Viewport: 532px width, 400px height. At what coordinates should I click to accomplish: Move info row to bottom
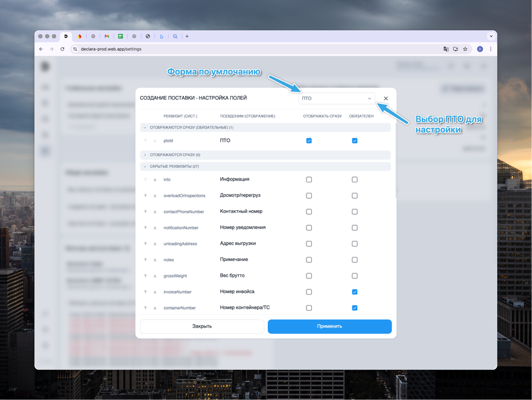(x=155, y=179)
